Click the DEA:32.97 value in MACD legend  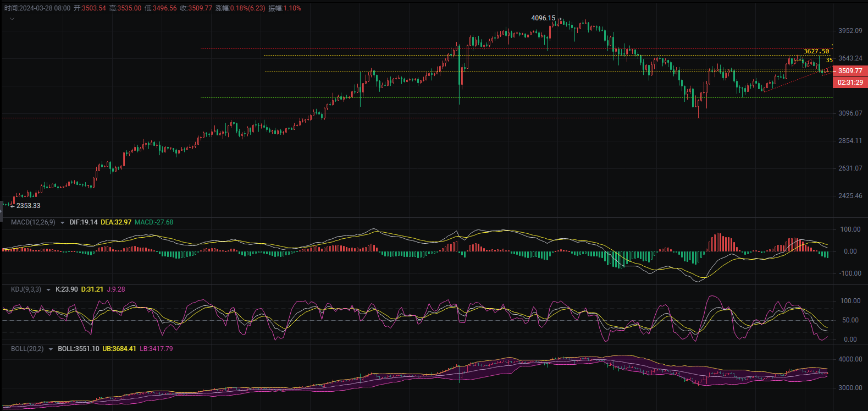116,222
